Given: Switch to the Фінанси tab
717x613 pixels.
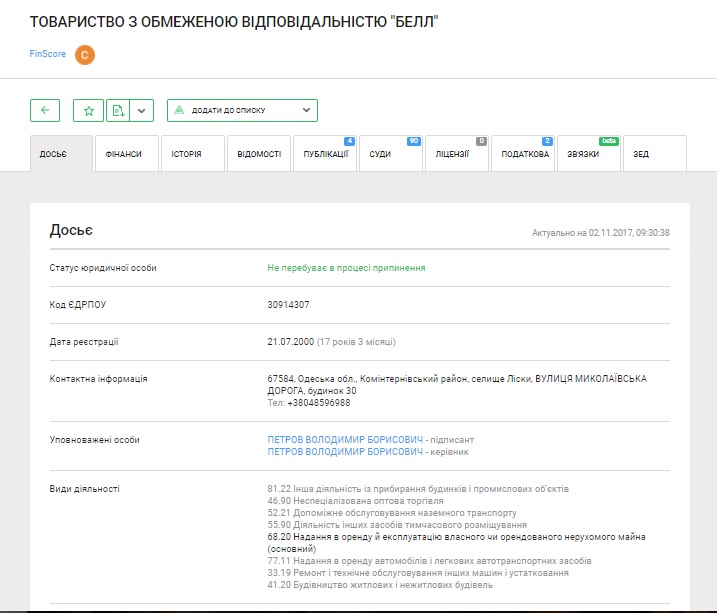Looking at the screenshot, I should coord(123,154).
